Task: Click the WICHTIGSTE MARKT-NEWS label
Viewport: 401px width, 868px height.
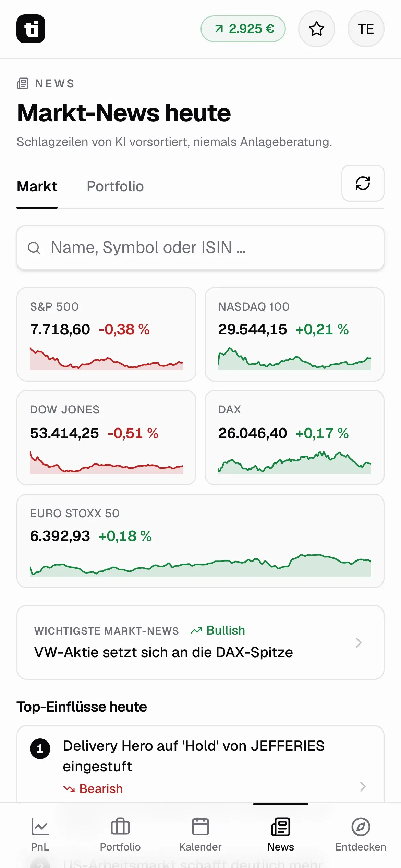Action: point(107,631)
